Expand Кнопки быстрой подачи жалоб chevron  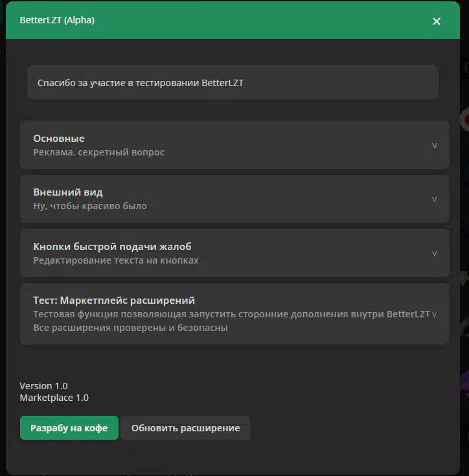[x=435, y=253]
